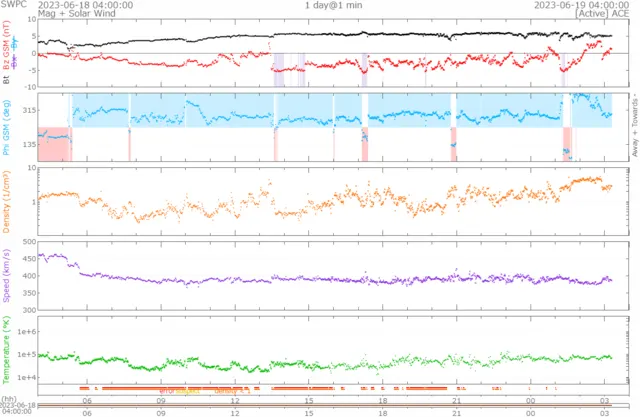This screenshot has height=417, width=640.
Task: Select the 2023-06-18 04:00:00 start time beside SWPC
Action: coord(85,5)
